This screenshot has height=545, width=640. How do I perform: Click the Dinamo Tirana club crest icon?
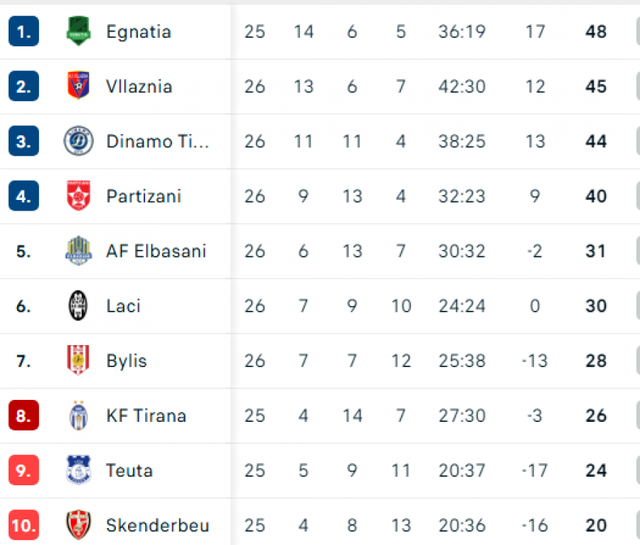pyautogui.click(x=78, y=141)
